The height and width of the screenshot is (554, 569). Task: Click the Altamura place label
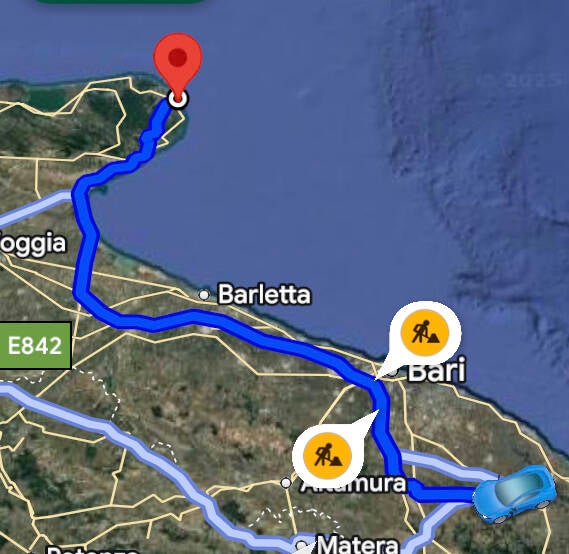[x=353, y=484]
